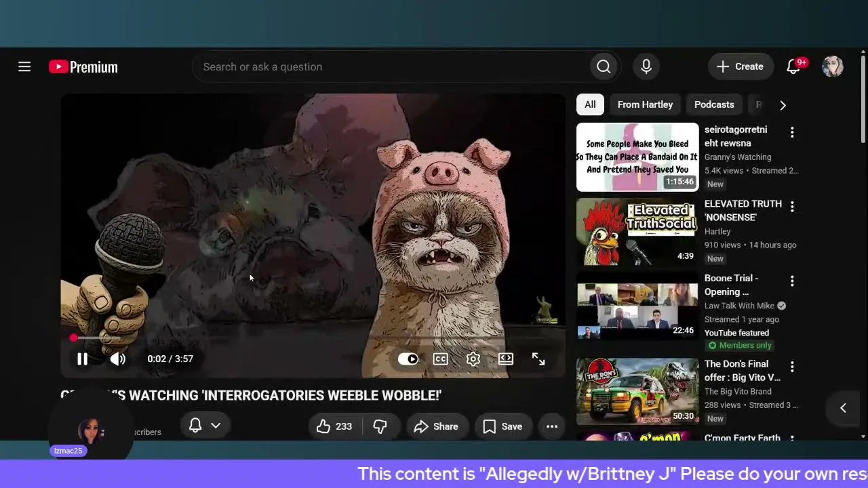Seek the video using the progress bar
This screenshot has height=488, width=868.
313,338
